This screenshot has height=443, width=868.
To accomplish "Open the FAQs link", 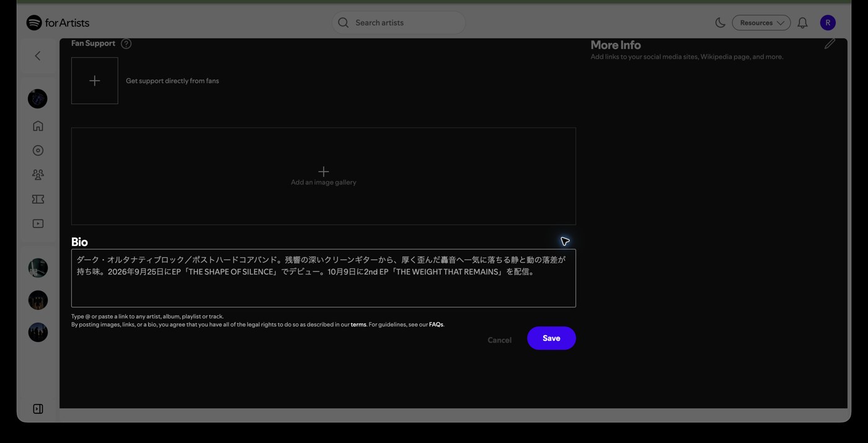I will pos(436,325).
